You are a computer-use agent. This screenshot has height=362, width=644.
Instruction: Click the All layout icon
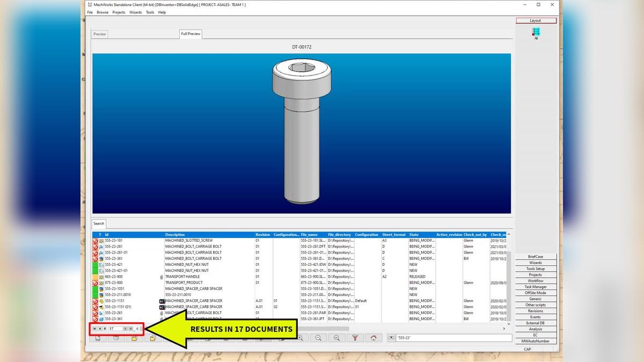coord(536,33)
